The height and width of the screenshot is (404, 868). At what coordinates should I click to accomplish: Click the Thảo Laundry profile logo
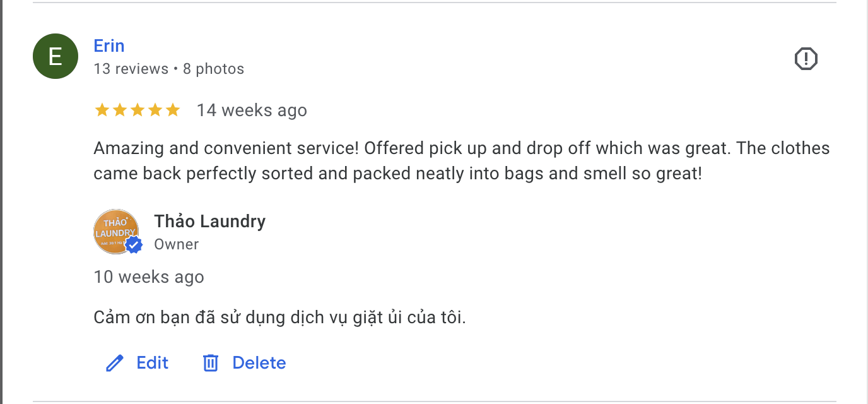coord(117,231)
